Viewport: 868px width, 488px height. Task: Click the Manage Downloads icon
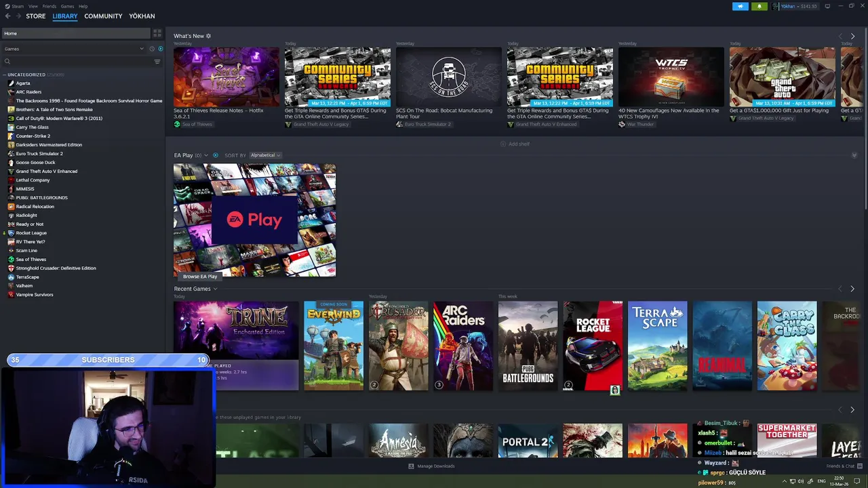(411, 466)
